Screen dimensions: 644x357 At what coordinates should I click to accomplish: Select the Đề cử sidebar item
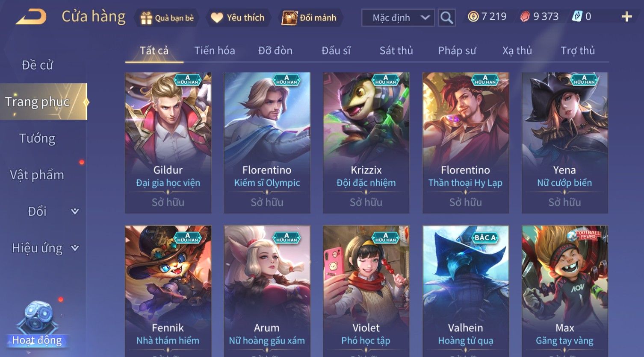pos(37,65)
